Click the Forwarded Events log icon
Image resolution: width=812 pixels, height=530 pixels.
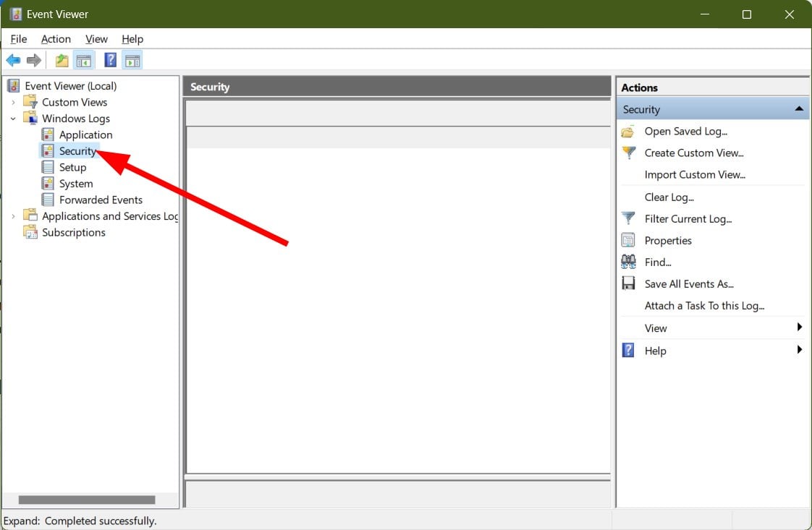click(48, 200)
